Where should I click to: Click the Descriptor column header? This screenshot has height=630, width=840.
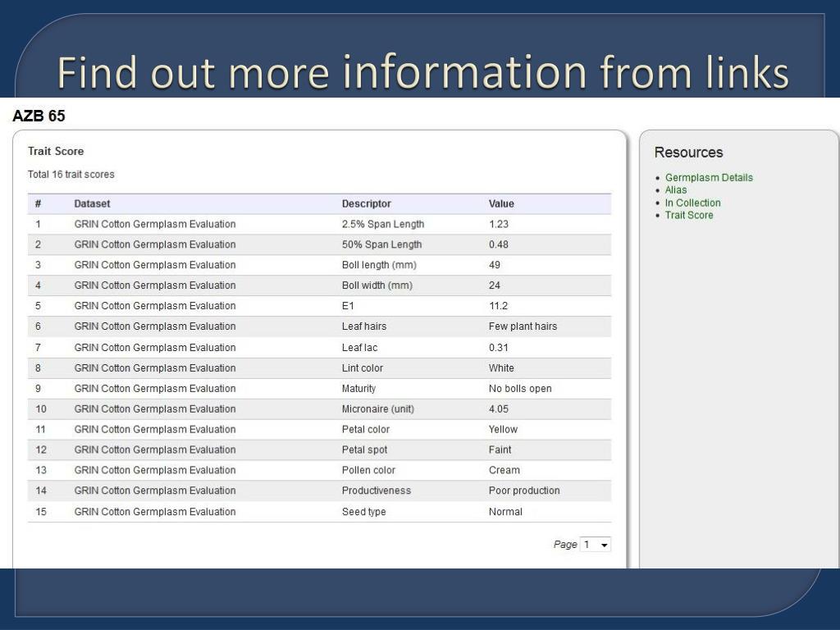coord(367,203)
